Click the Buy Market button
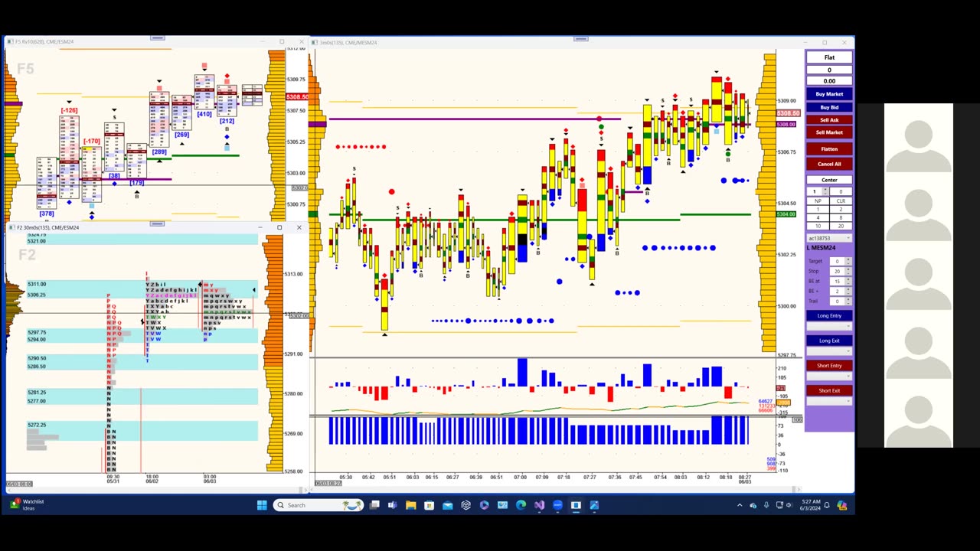The image size is (980, 551). point(829,94)
